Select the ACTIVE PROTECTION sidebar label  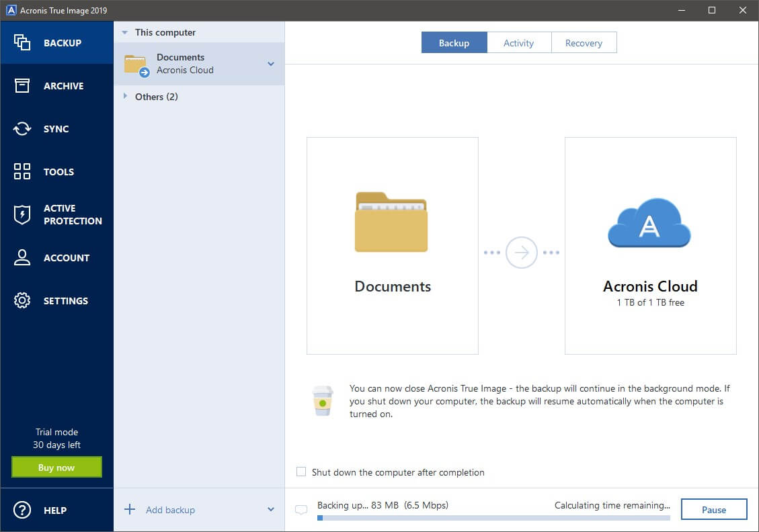[73, 215]
